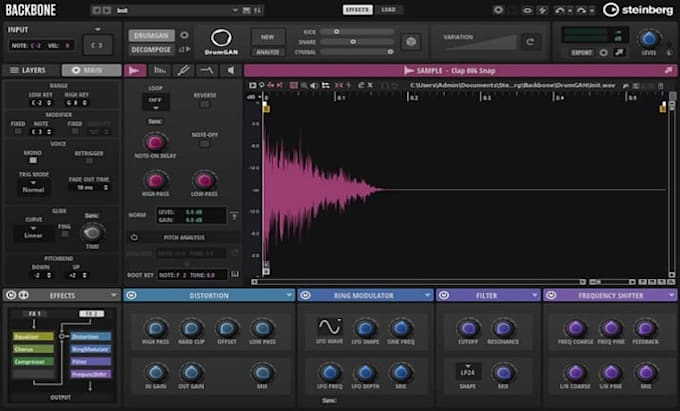Click the LFO wave sine shape selector

330,326
